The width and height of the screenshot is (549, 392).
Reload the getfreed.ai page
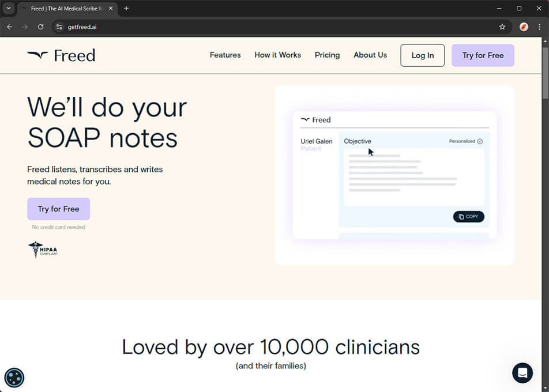tap(40, 27)
